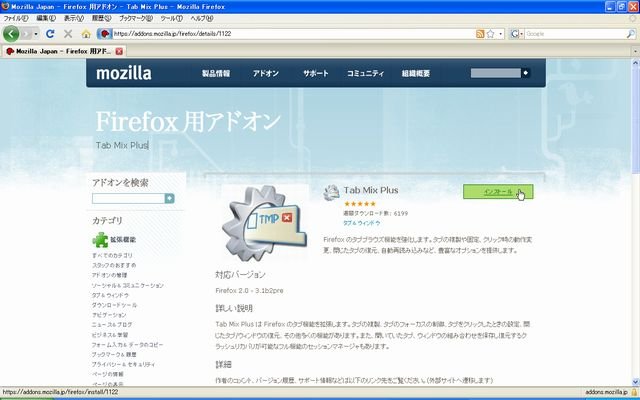Go to the Home page icon
The image size is (640, 400).
86,34
